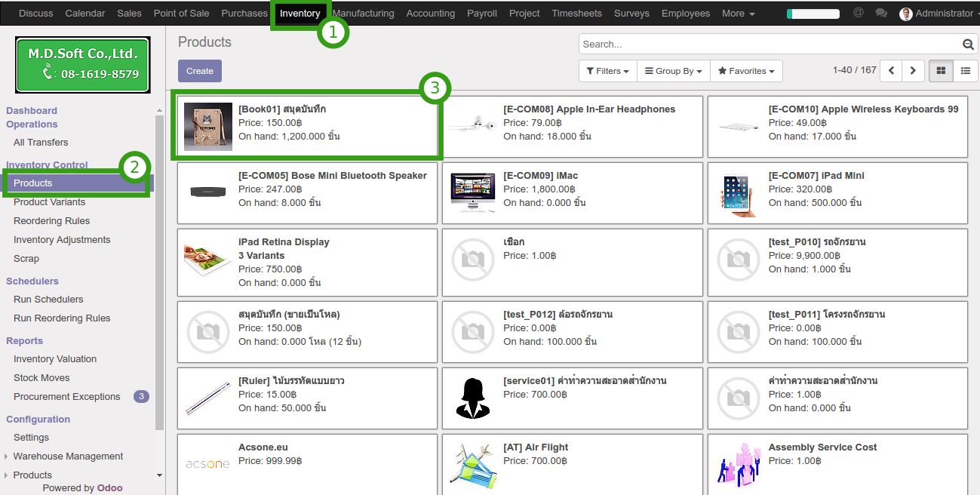This screenshot has height=495, width=980.
Task: Expand the More menu
Action: coord(739,14)
